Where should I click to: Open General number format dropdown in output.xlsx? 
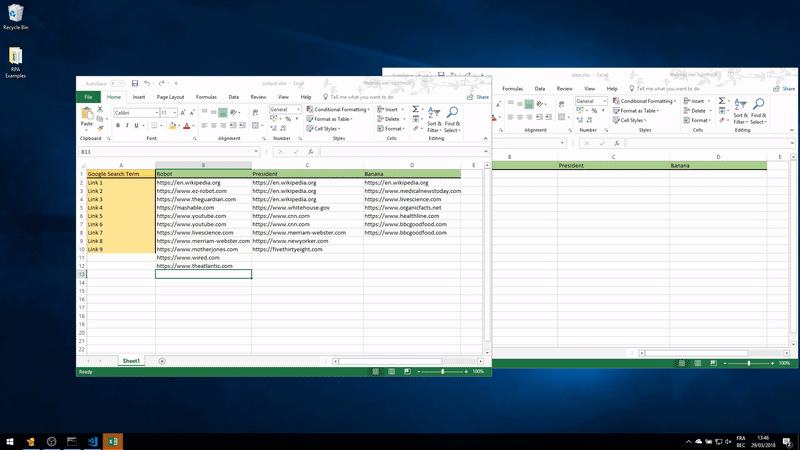(x=298, y=110)
